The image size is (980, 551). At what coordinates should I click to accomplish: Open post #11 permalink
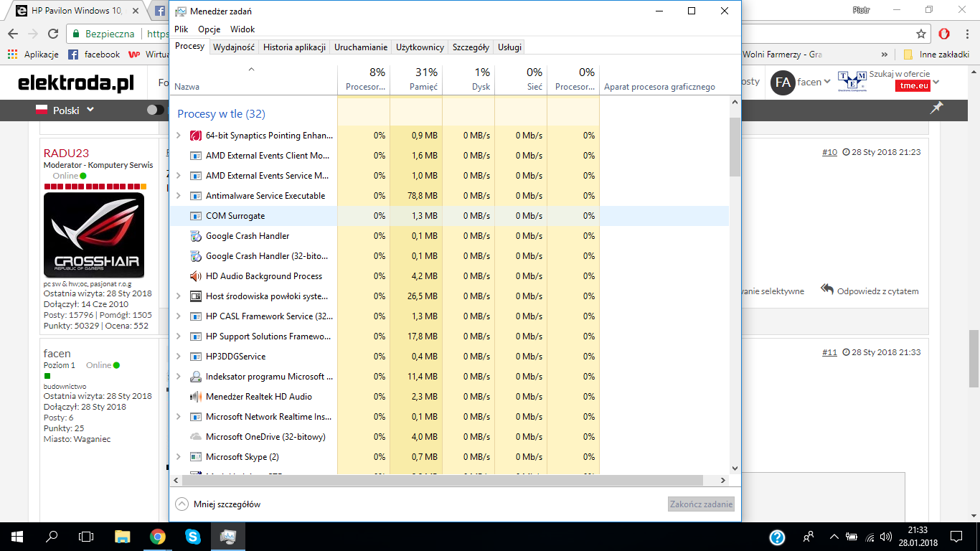[829, 352]
